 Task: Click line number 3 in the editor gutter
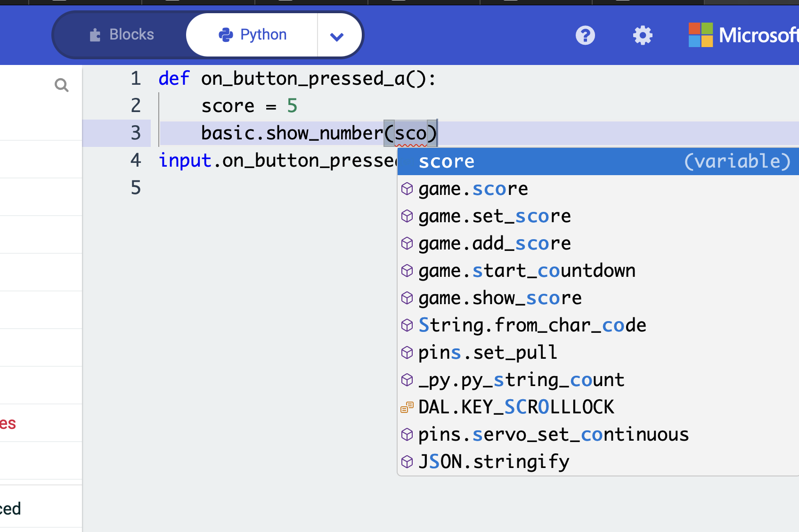136,133
